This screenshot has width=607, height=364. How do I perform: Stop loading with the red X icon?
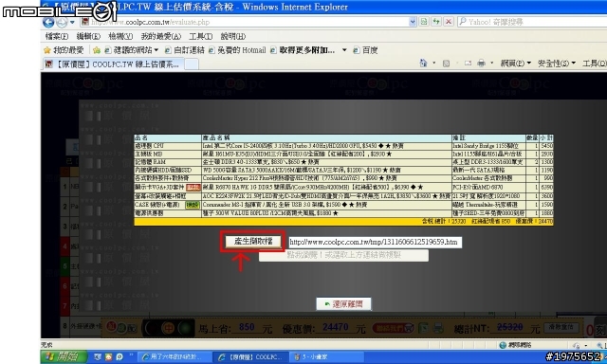449,22
